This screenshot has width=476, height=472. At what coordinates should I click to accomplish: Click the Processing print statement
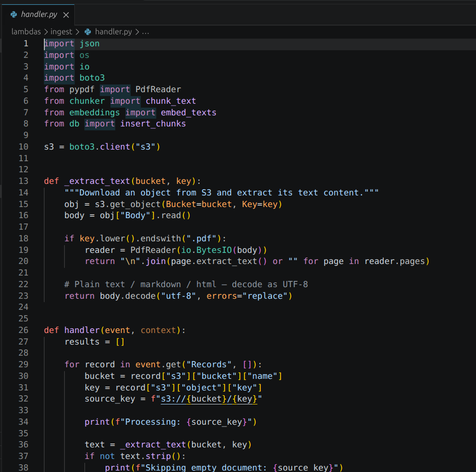tap(171, 422)
